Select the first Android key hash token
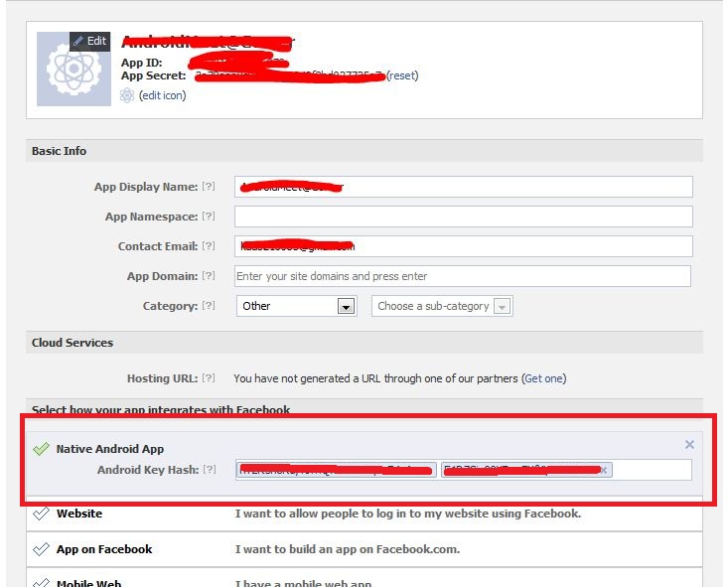 [x=336, y=470]
